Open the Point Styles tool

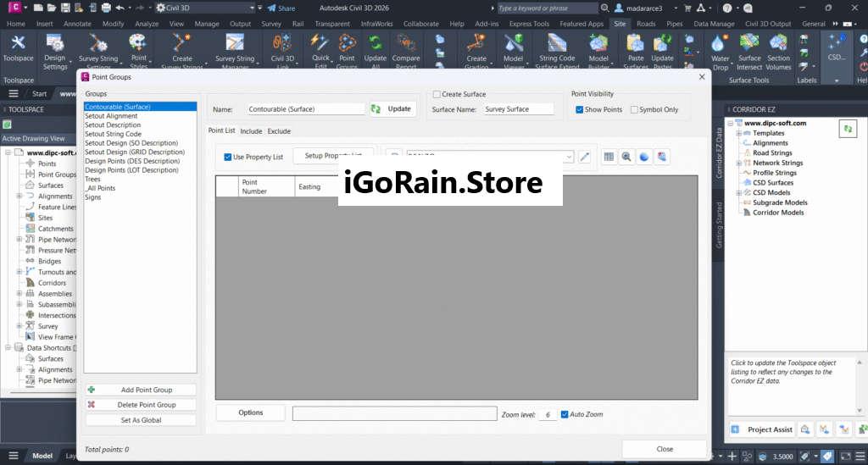tap(138, 51)
